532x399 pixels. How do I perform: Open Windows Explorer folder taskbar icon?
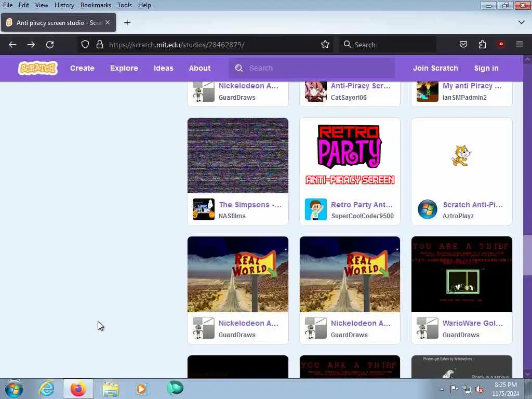(x=111, y=389)
